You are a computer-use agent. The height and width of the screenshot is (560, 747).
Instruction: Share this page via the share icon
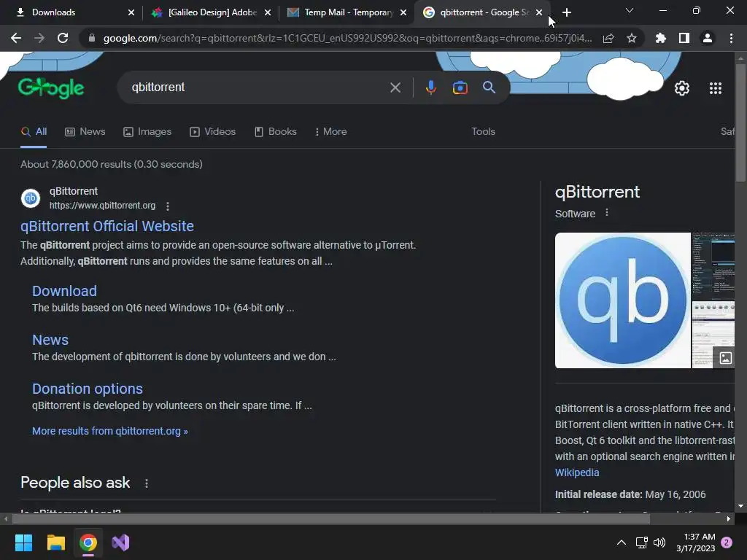coord(608,38)
